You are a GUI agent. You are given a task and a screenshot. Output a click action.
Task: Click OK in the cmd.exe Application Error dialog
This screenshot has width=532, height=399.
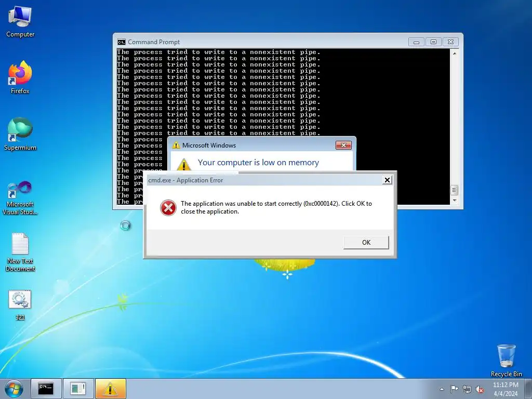coord(366,242)
